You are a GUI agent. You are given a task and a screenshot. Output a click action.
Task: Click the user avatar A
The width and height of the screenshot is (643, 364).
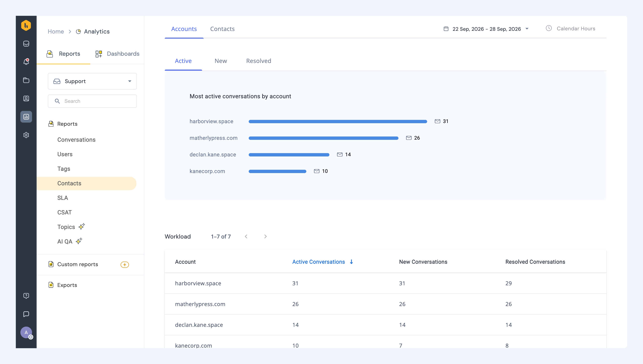(x=26, y=332)
